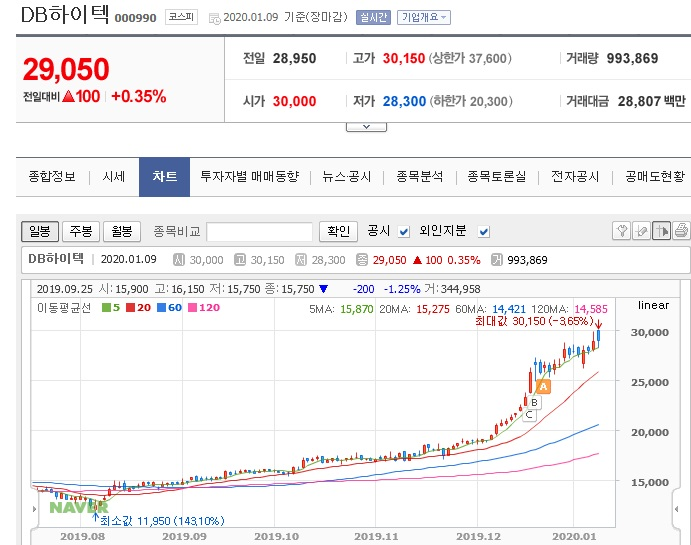691x545 pixels.
Task: Click 20MA value 15,275
Action: (433, 309)
